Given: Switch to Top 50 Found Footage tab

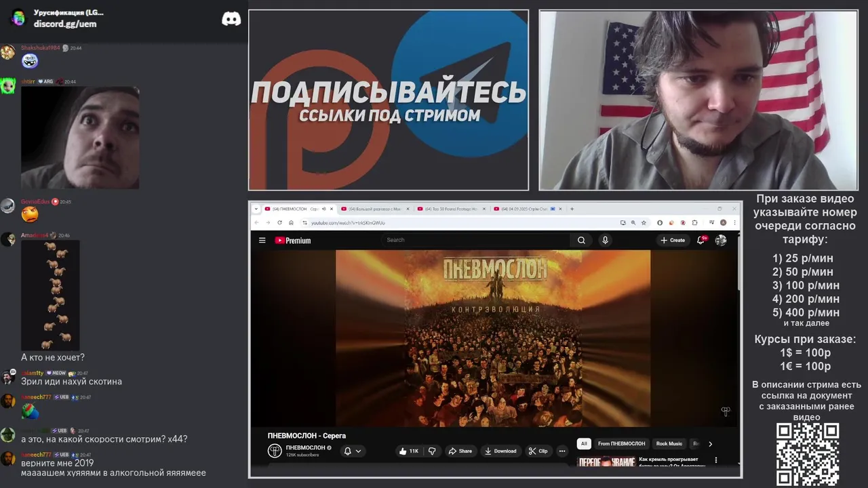Looking at the screenshot, I should point(451,209).
